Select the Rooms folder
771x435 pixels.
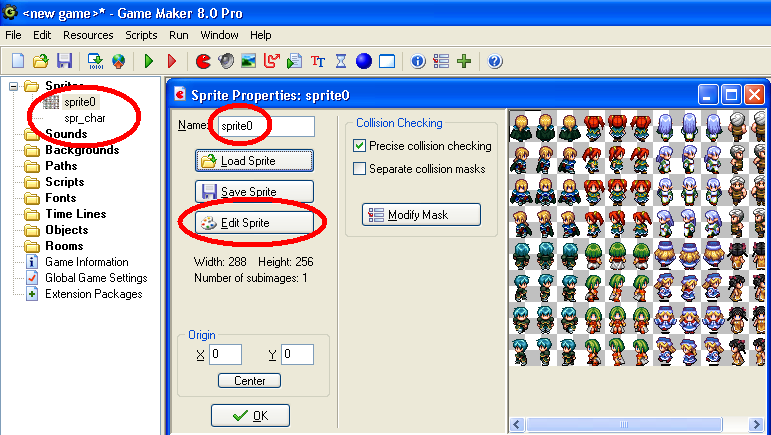click(64, 246)
